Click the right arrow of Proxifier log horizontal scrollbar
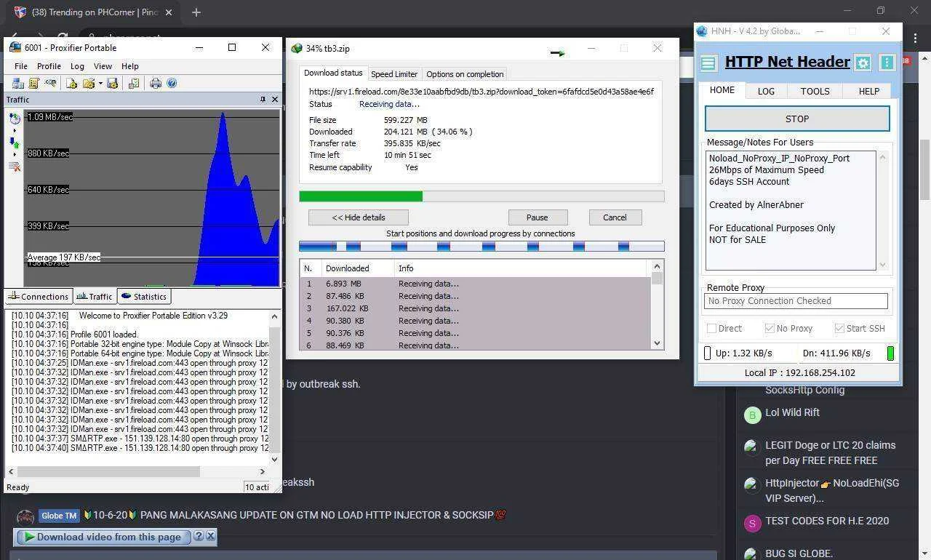 click(263, 472)
